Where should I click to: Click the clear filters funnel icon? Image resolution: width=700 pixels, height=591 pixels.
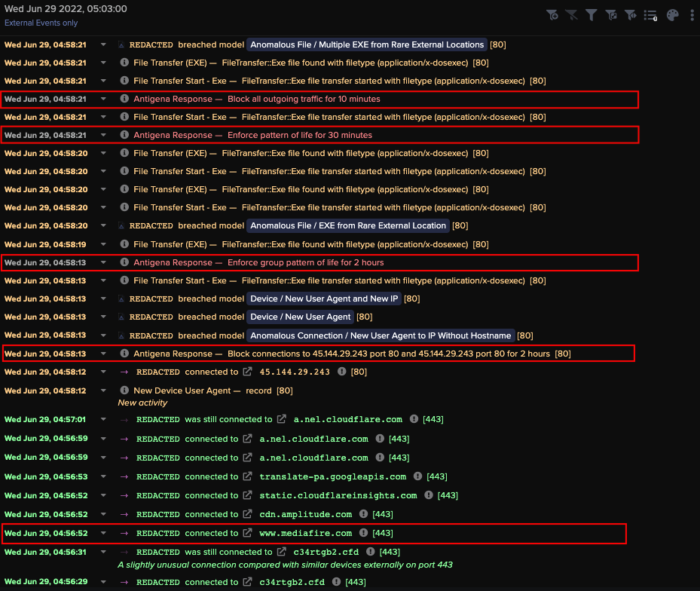[571, 15]
